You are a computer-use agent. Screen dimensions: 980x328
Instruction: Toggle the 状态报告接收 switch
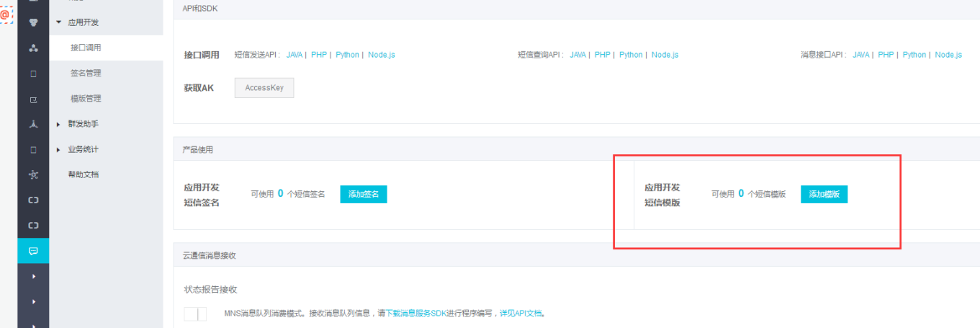(195, 314)
